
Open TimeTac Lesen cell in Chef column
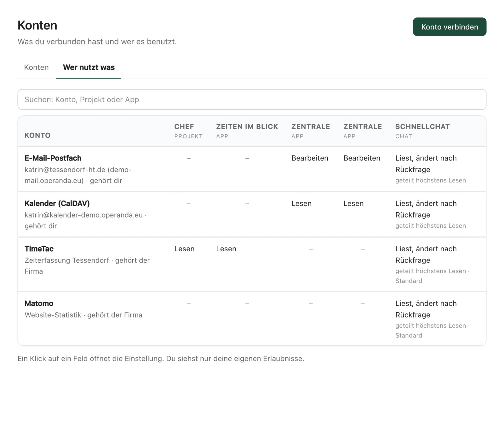(185, 249)
